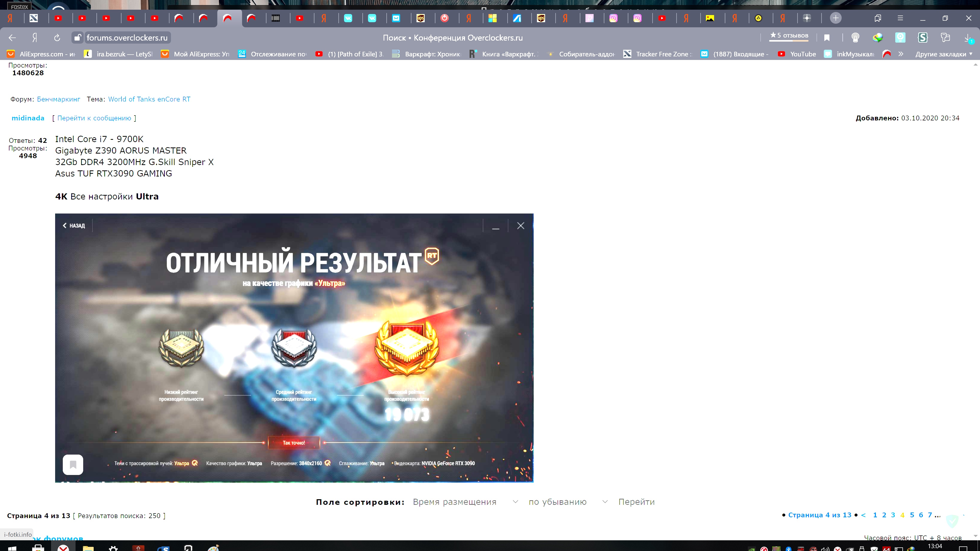Click the Yandex home Я button
980x551 pixels.
35,38
